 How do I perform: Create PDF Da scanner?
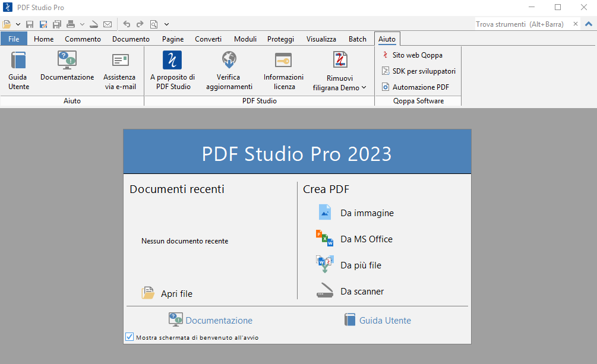tap(350, 292)
